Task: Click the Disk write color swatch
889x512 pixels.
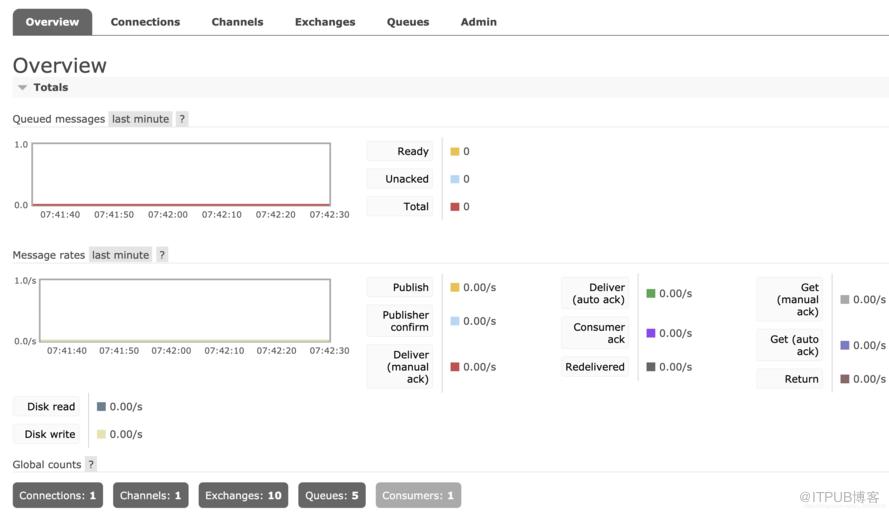Action: click(101, 434)
